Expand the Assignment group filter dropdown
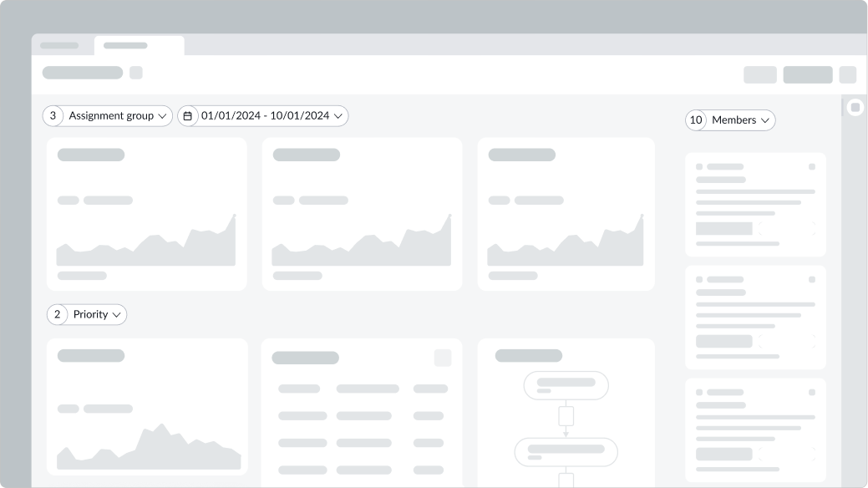868x488 pixels. click(x=108, y=116)
